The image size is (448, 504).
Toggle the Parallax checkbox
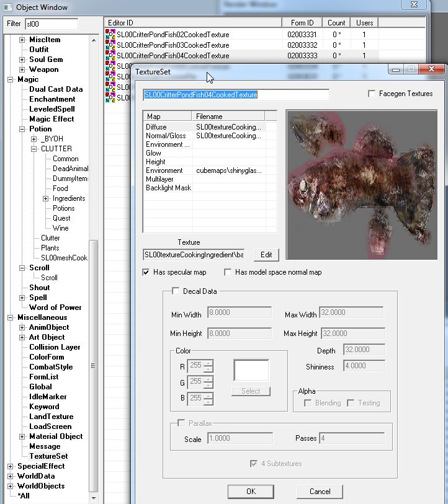(x=181, y=423)
